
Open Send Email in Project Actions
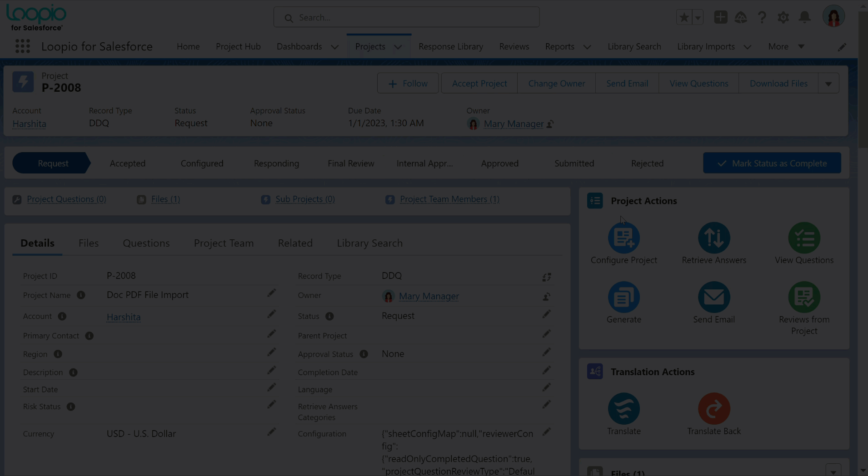(714, 297)
